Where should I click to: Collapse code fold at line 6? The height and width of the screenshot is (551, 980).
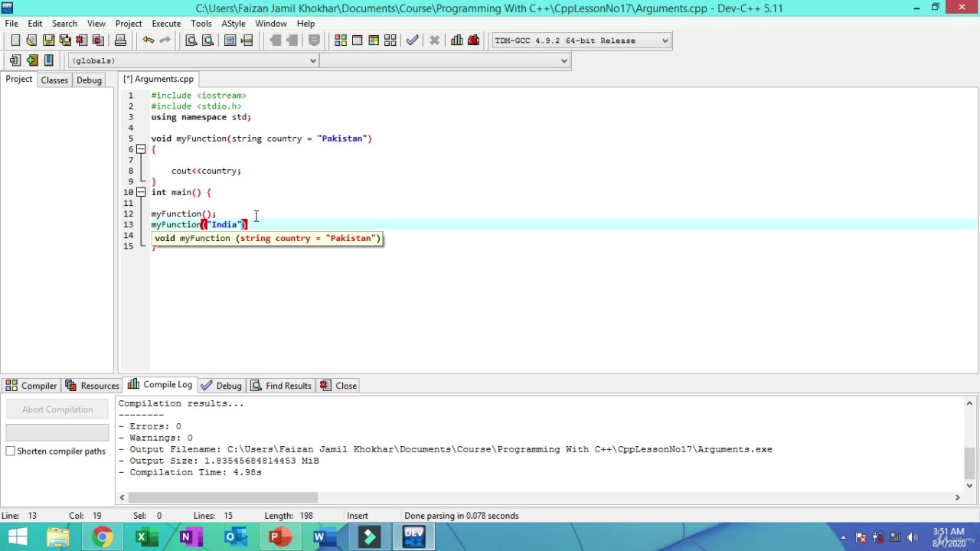pyautogui.click(x=141, y=149)
